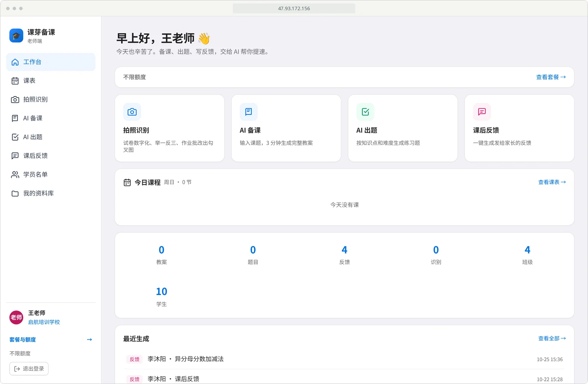Click the document icon beside AI 备课 in sidebar
The width and height of the screenshot is (588, 384).
click(x=15, y=118)
